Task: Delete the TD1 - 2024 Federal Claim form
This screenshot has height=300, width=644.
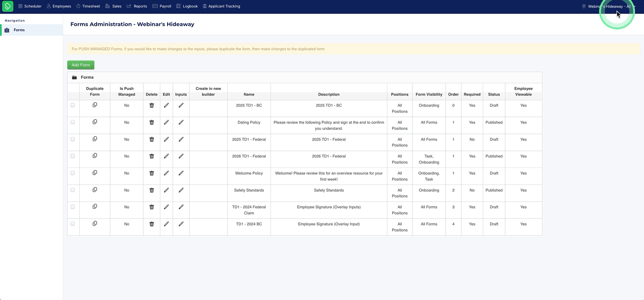Action: point(151,207)
